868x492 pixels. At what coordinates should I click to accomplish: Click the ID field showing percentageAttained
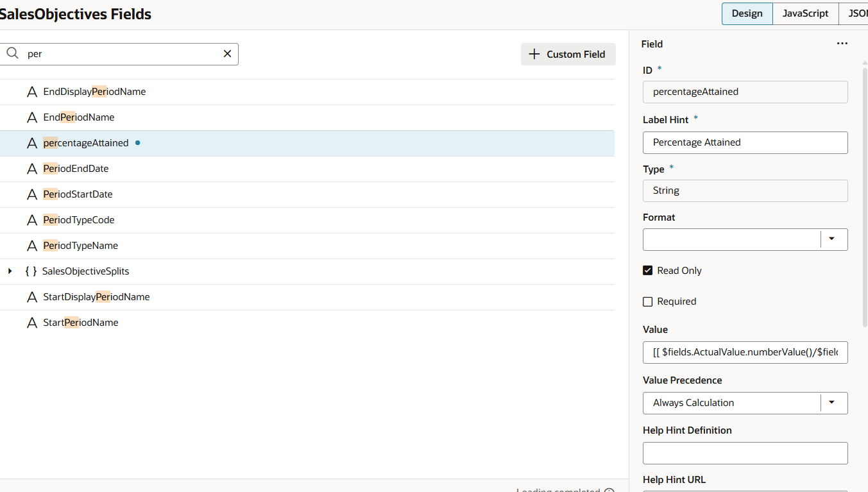click(x=745, y=92)
